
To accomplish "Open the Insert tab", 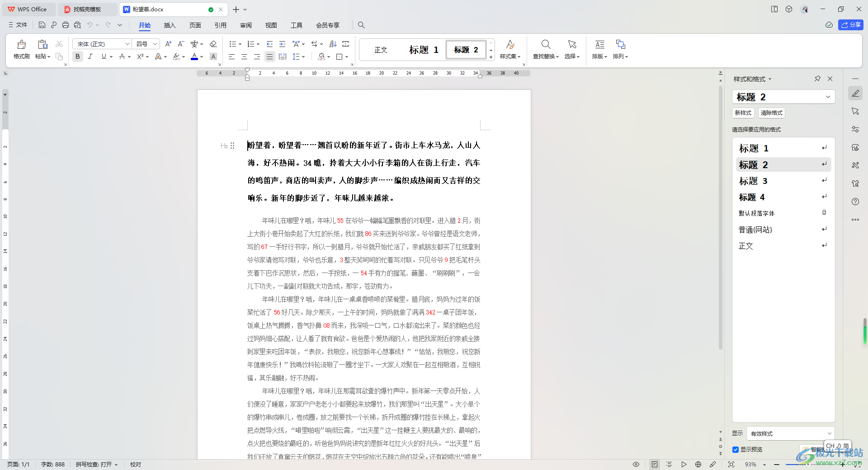I will pos(170,25).
